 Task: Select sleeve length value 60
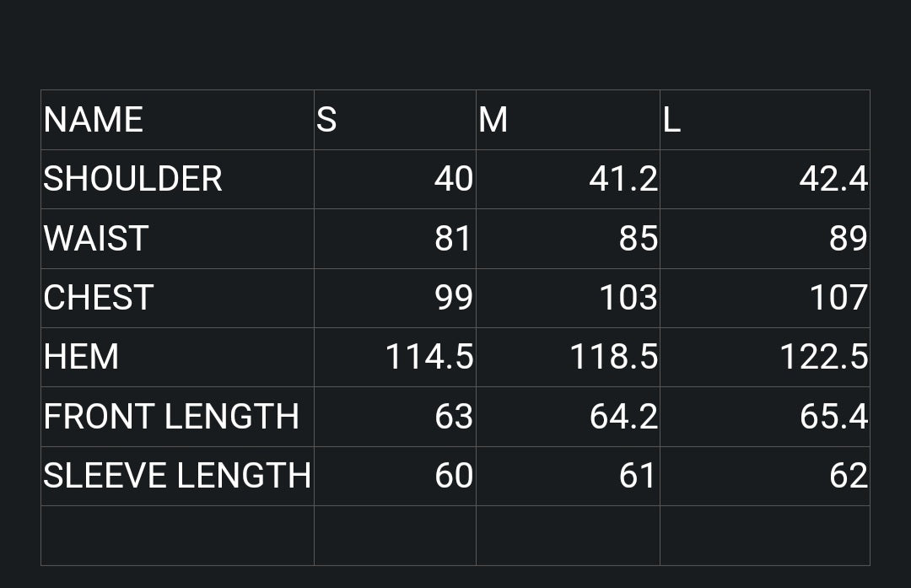click(395, 476)
